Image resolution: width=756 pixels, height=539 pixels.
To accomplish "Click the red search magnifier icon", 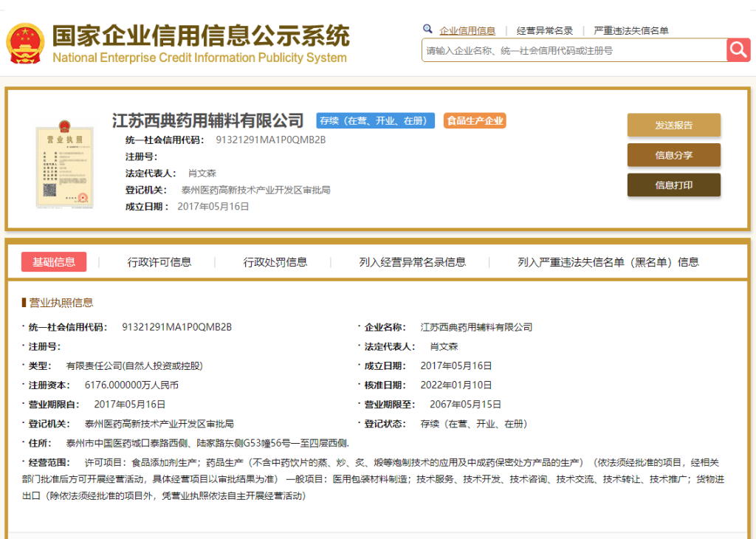I will pyautogui.click(x=738, y=49).
